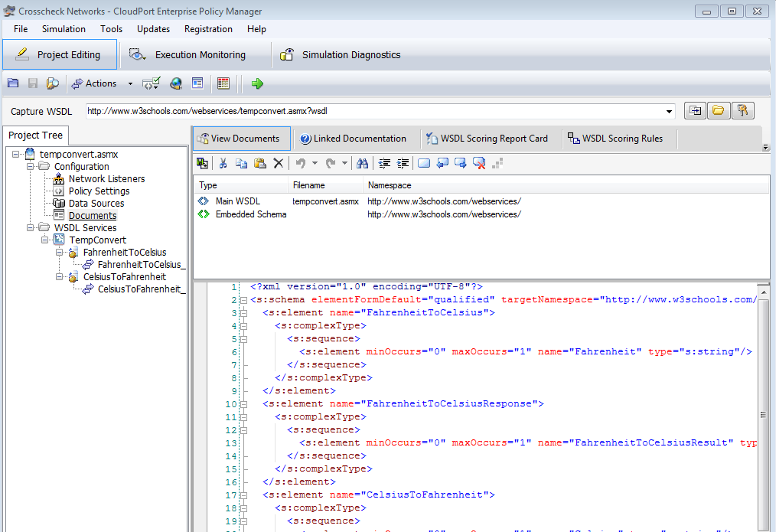The width and height of the screenshot is (776, 532).
Task: Click the Delete X icon
Action: click(279, 163)
